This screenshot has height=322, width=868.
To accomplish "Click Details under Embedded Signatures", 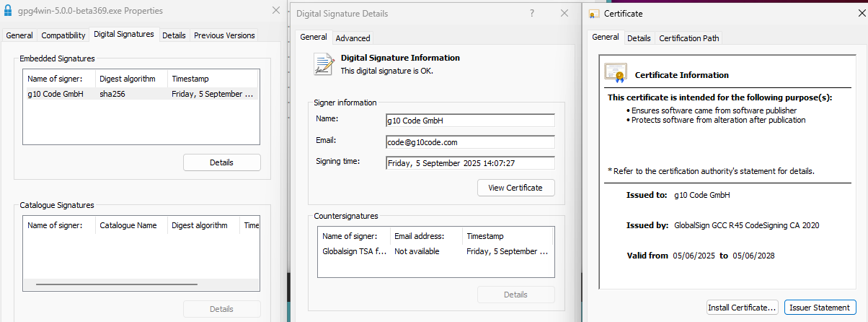I will coord(221,162).
